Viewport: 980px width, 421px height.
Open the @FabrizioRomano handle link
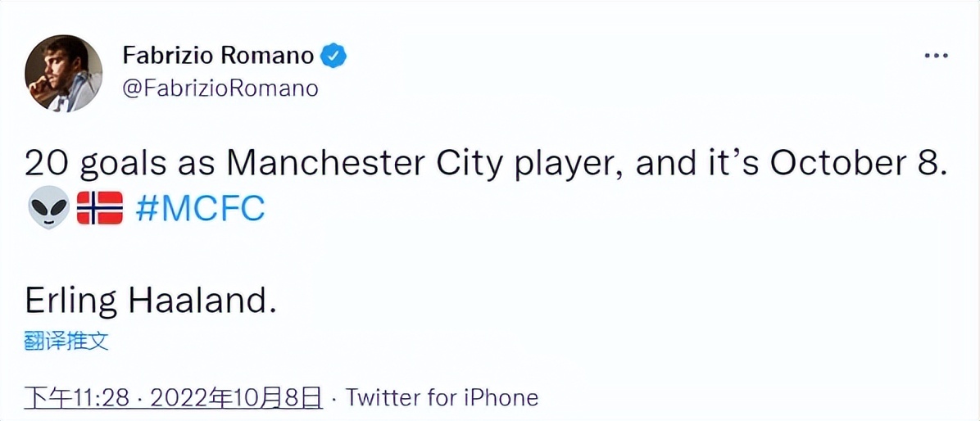[x=220, y=88]
